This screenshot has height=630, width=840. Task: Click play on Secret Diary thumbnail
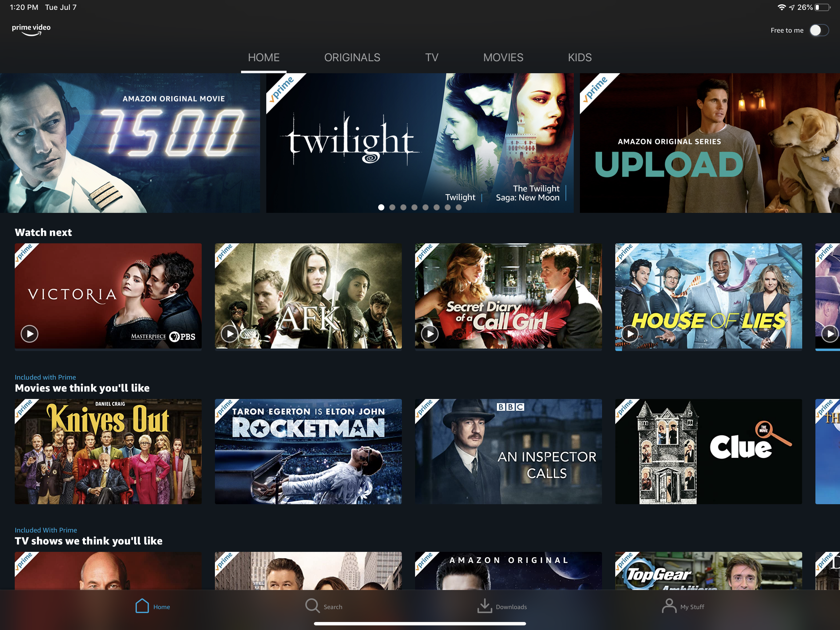[x=430, y=333]
